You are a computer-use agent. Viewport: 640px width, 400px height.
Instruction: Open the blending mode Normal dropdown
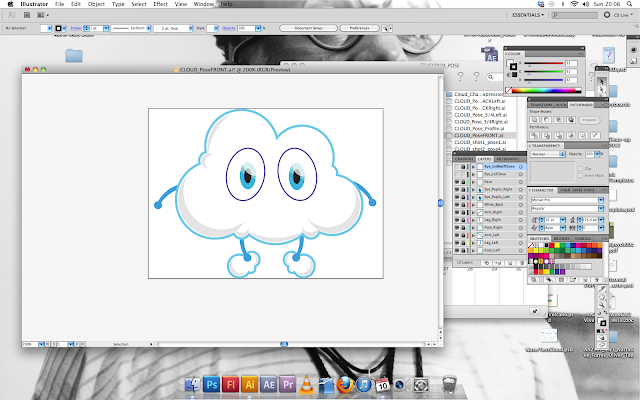pyautogui.click(x=548, y=154)
